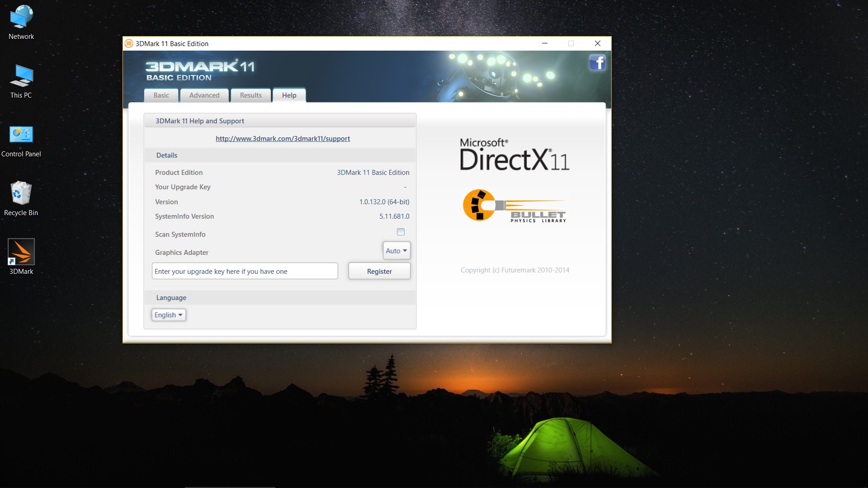
Task: Click the Copyright Futuremark 2010-2014 text
Action: coord(515,270)
